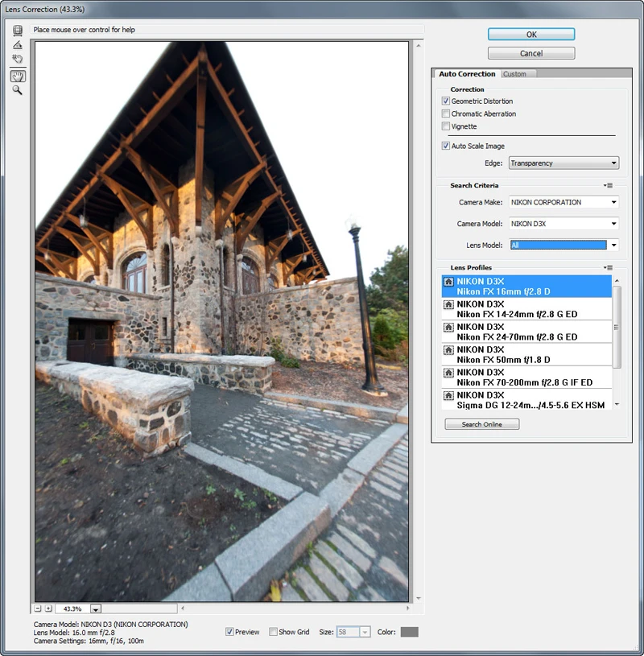The image size is (644, 656).
Task: Open the Search Criteria panel menu icon
Action: pyautogui.click(x=608, y=185)
